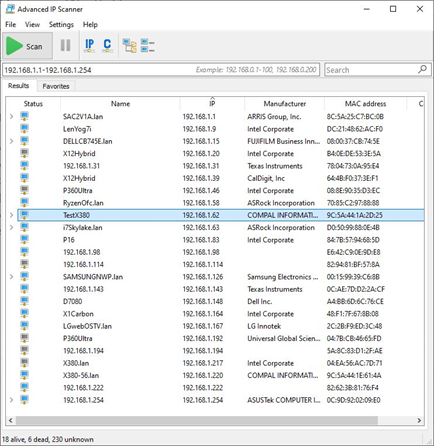
Task: Open the Settings menu
Action: (x=61, y=25)
